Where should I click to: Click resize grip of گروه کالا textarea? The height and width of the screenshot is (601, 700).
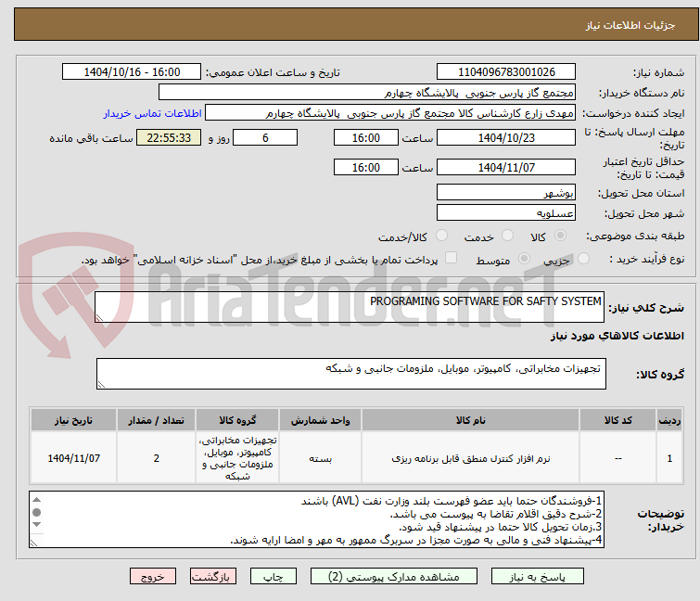(x=101, y=385)
